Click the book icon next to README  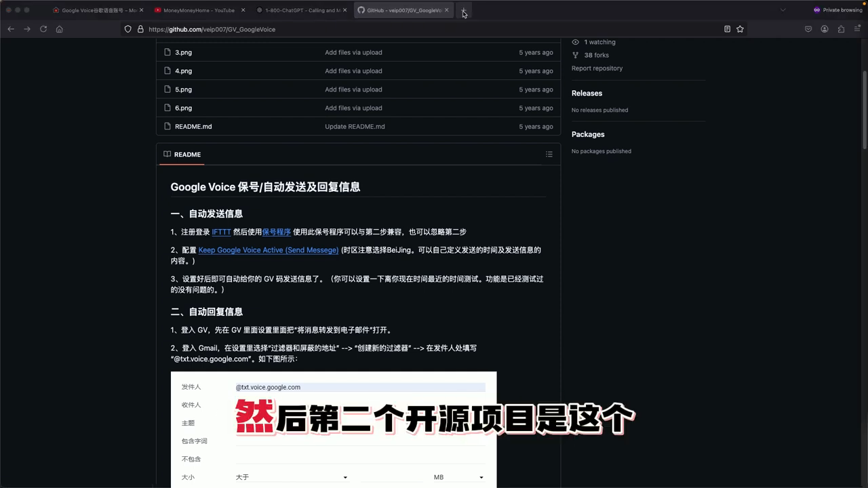167,155
